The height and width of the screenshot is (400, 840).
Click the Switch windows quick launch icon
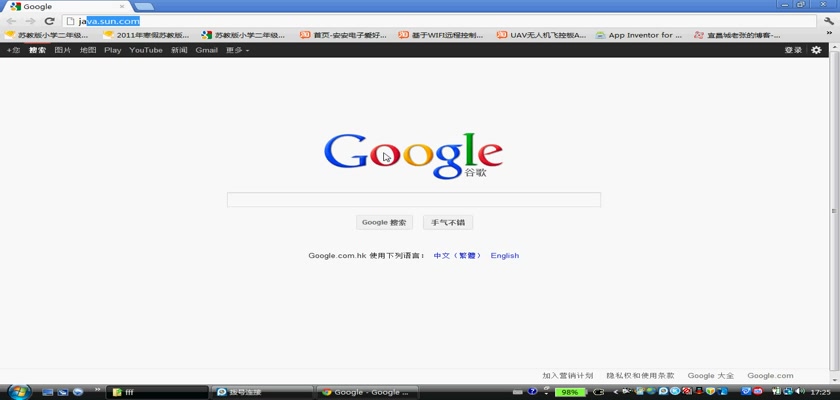point(63,392)
